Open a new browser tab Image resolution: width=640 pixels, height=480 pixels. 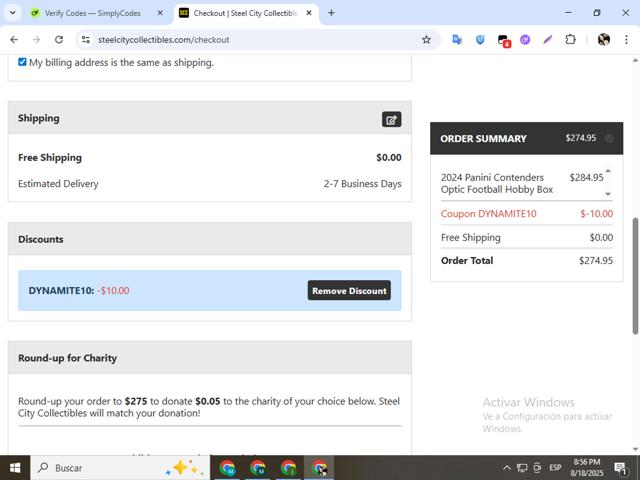(x=331, y=13)
